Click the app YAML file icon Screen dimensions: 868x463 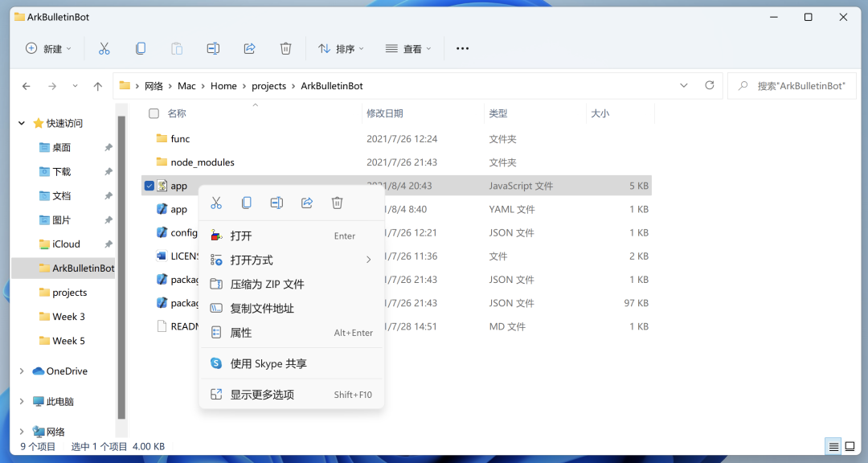pyautogui.click(x=162, y=209)
